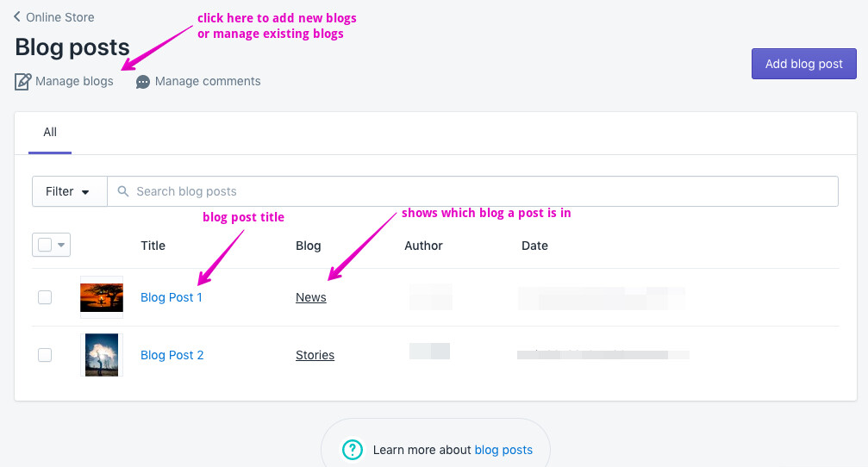Click the Manage comments speech bubble icon
The width and height of the screenshot is (868, 467).
click(143, 82)
